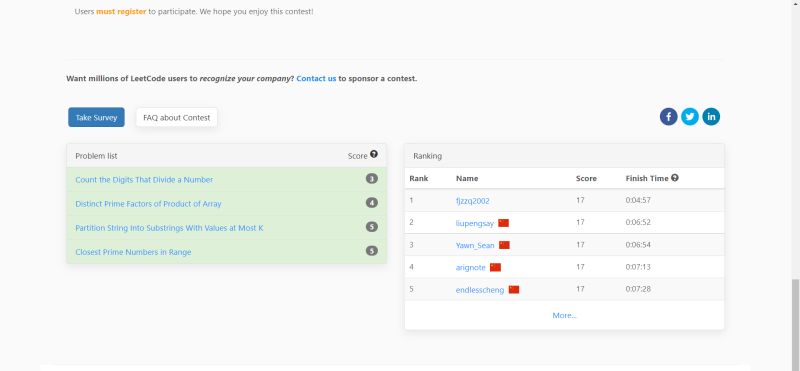Share contest via Twitter icon
Viewport: 800px width, 371px height.
690,117
